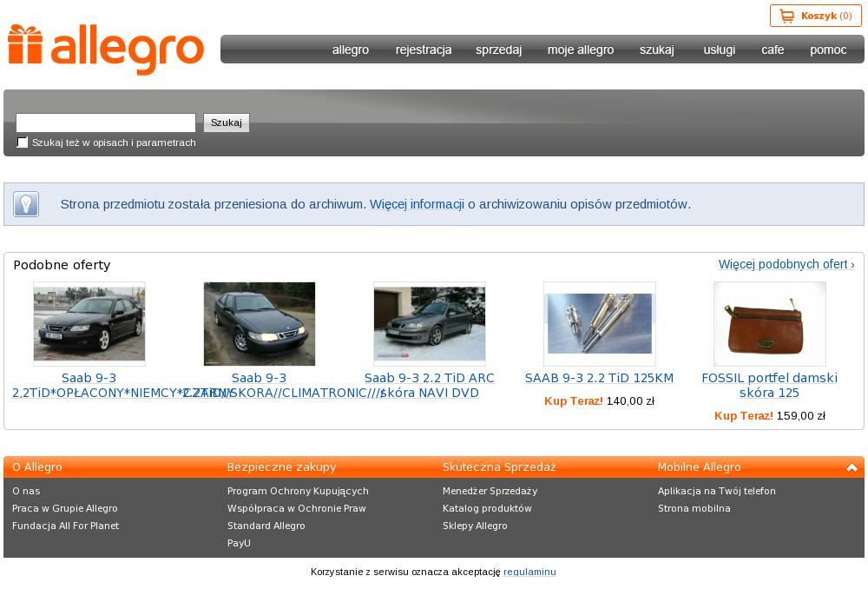Open Program Ochrony Kupujących link
The width and height of the screenshot is (868, 589).
click(298, 491)
